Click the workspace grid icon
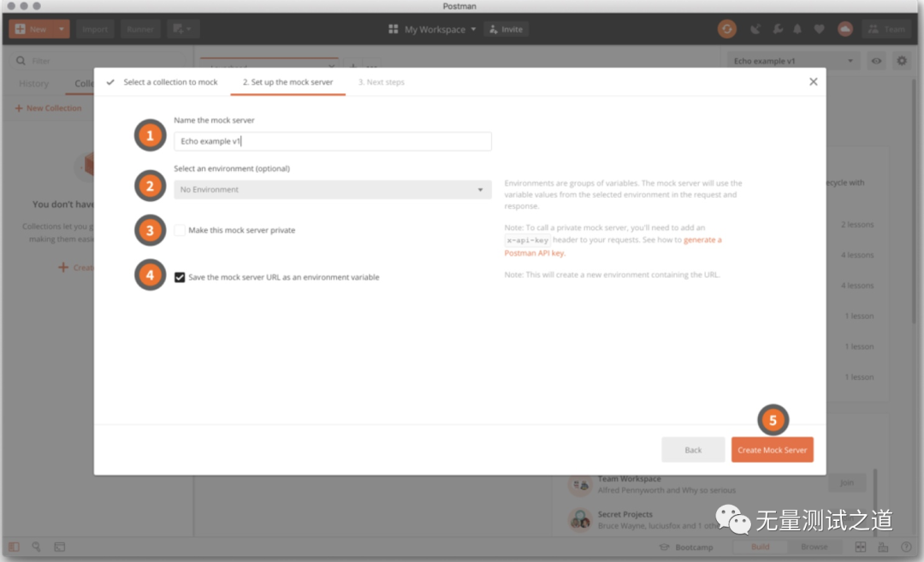Screen dimensions: 924x562 [x=393, y=29]
